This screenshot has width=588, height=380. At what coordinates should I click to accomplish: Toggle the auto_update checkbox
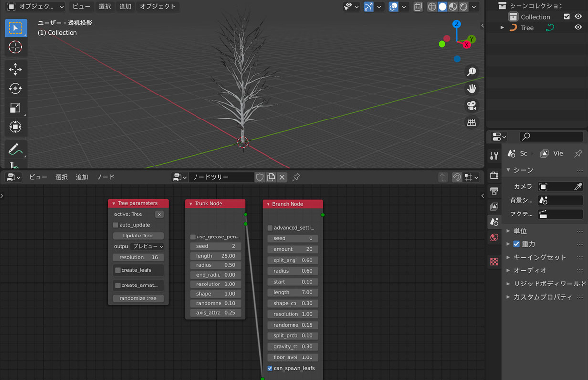click(116, 225)
